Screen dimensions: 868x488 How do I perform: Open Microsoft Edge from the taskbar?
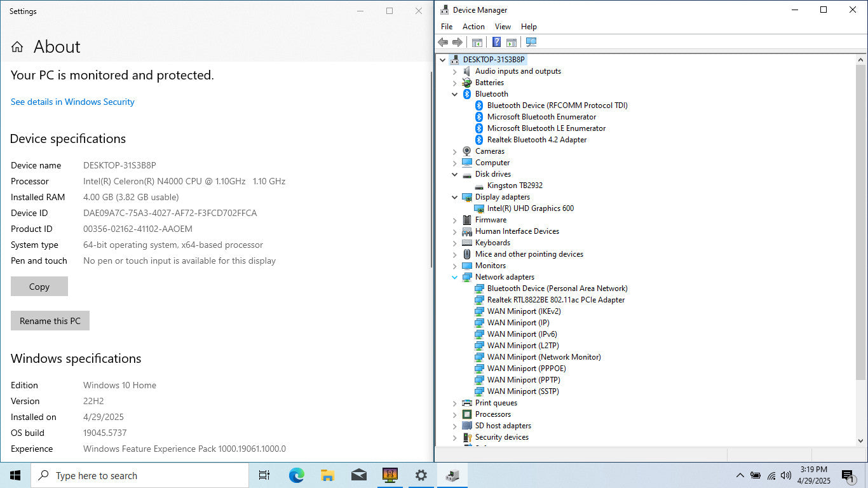pyautogui.click(x=296, y=475)
